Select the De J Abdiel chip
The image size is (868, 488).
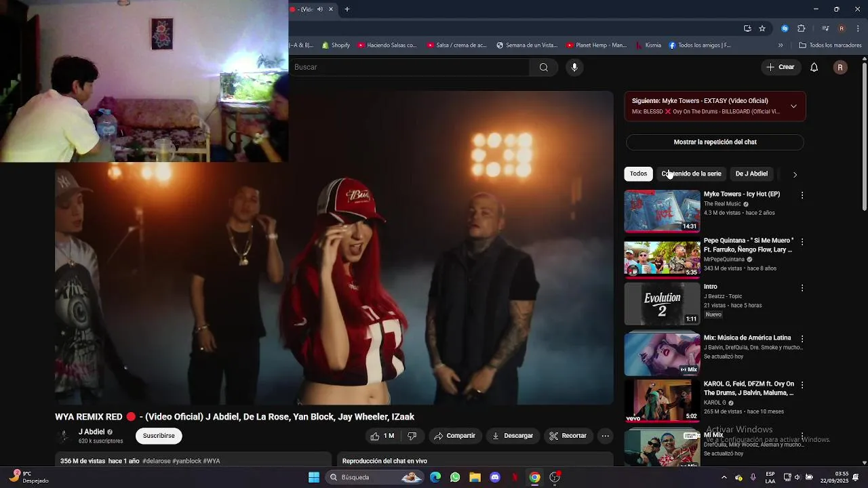751,174
